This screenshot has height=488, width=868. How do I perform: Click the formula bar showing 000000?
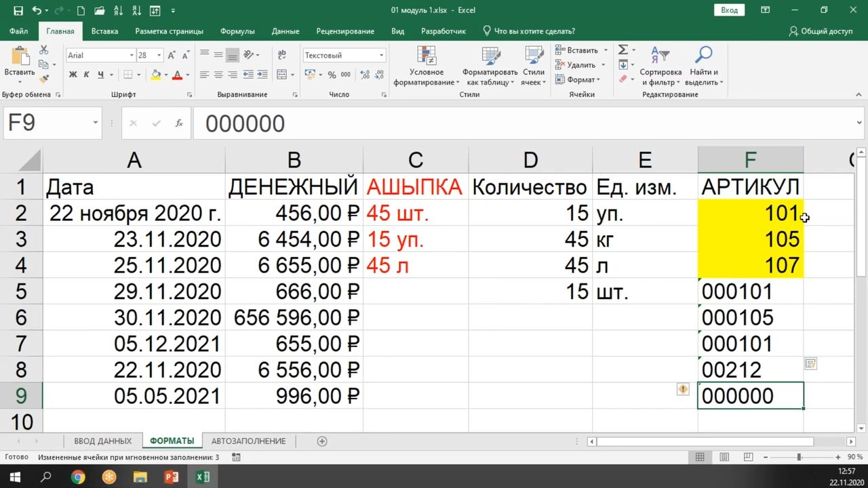(x=529, y=123)
